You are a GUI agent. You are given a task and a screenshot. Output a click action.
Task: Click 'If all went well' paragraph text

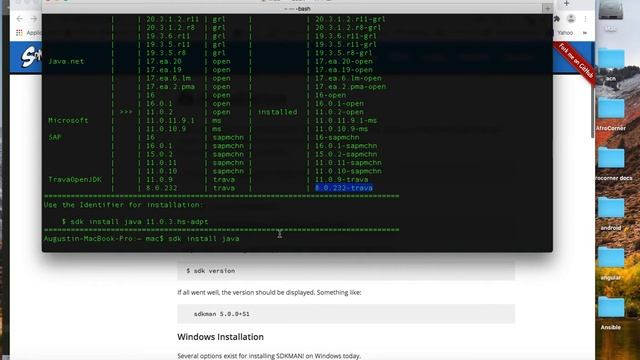269,293
